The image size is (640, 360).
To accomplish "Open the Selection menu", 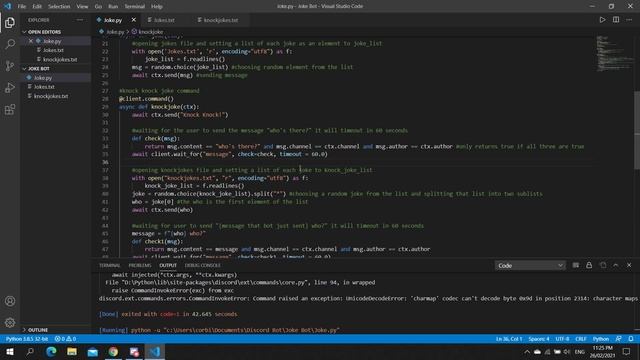I will [59, 7].
